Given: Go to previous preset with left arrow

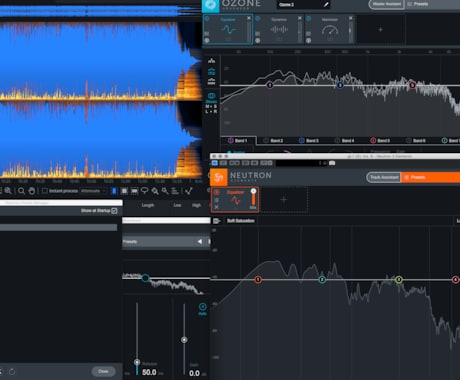Looking at the screenshot, I should [199, 241].
